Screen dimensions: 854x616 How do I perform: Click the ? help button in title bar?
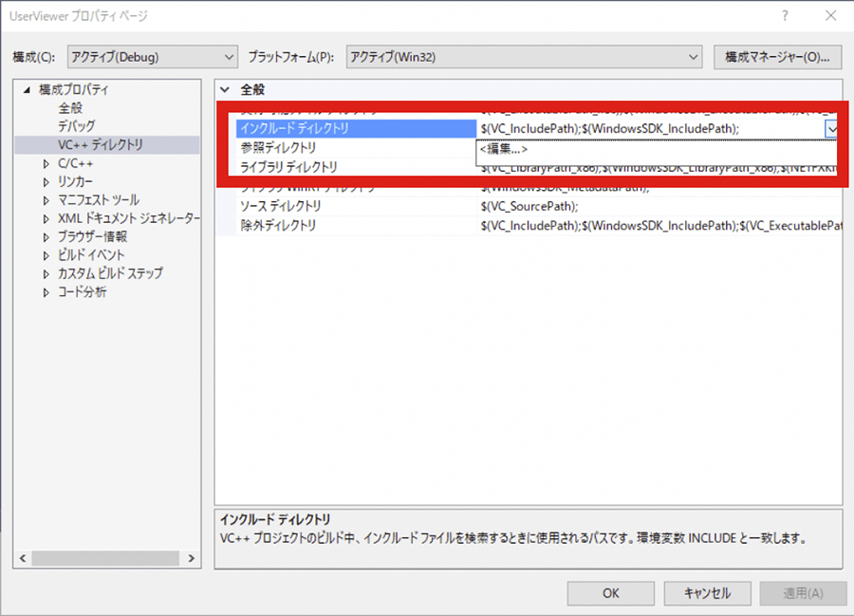[x=785, y=16]
